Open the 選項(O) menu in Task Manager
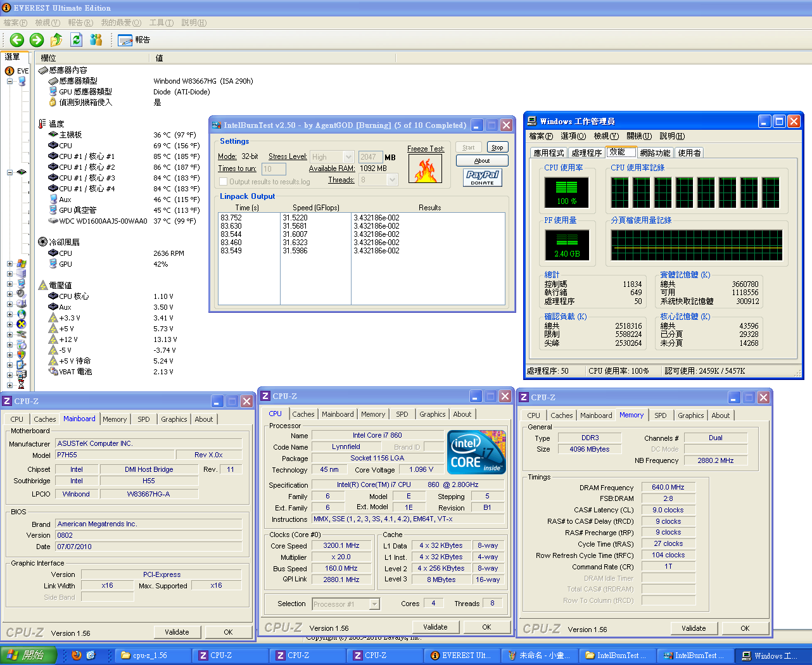 (573, 136)
